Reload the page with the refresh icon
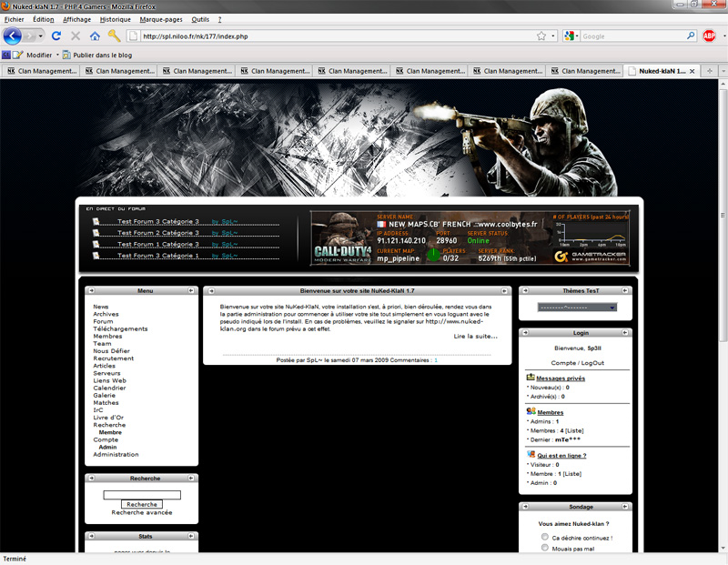 56,36
